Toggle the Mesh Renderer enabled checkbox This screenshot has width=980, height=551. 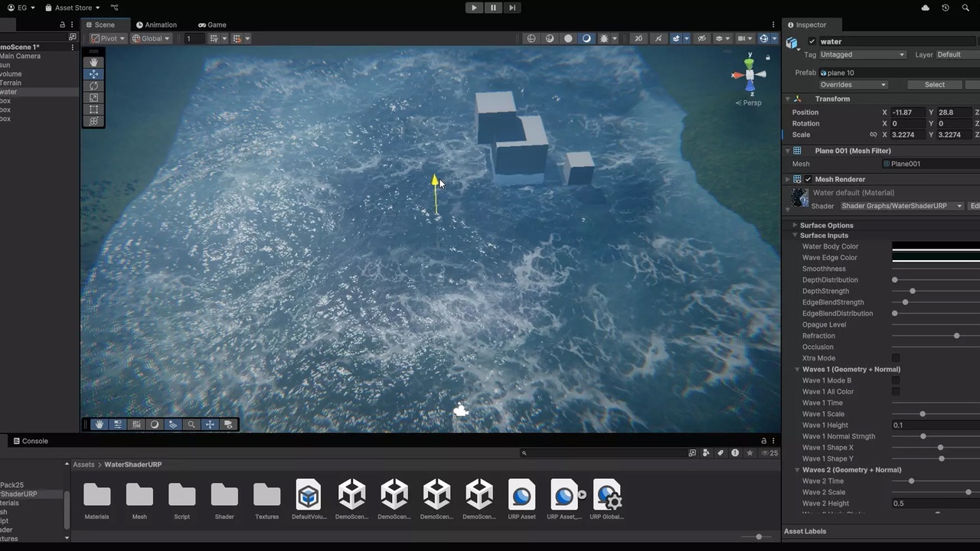808,179
